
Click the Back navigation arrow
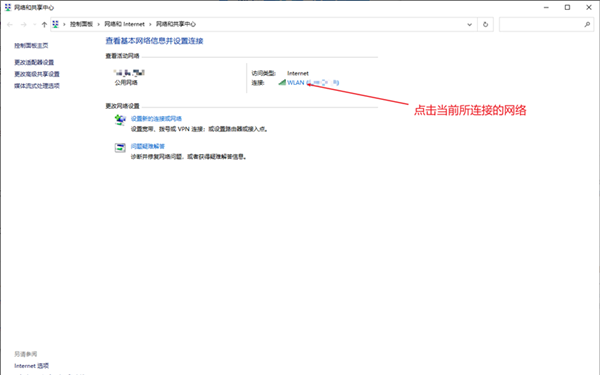[x=10, y=24]
